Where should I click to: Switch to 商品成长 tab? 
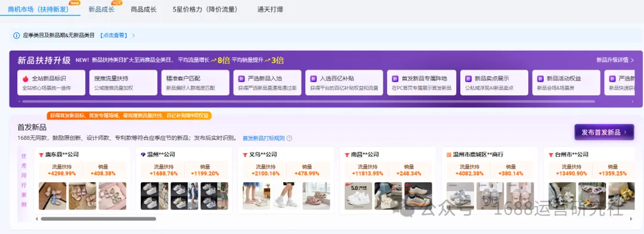pos(143,10)
